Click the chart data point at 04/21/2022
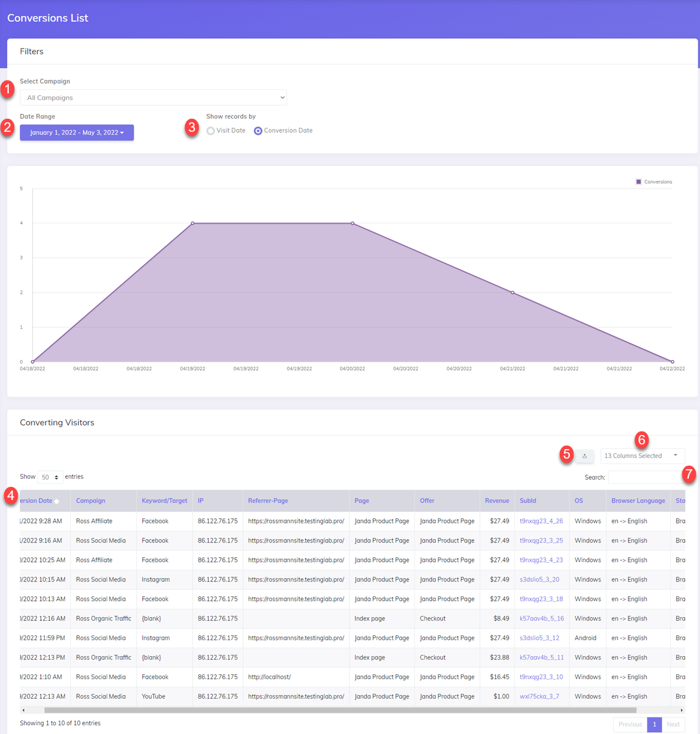The image size is (700, 734). coord(513,293)
